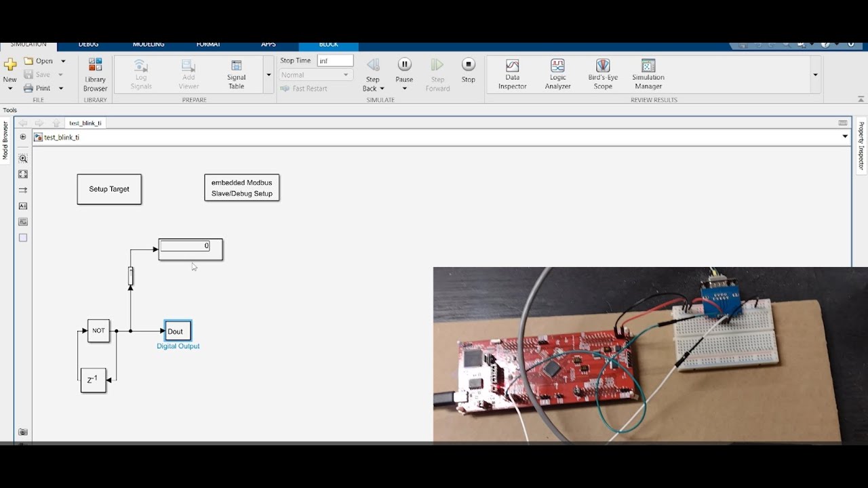Open the Bird's-Eye Scope

[603, 74]
